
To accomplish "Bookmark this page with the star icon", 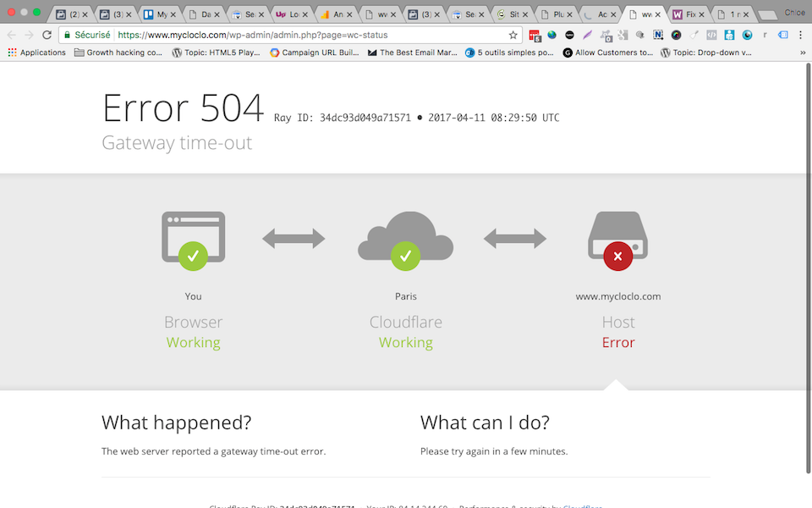I will pos(513,35).
